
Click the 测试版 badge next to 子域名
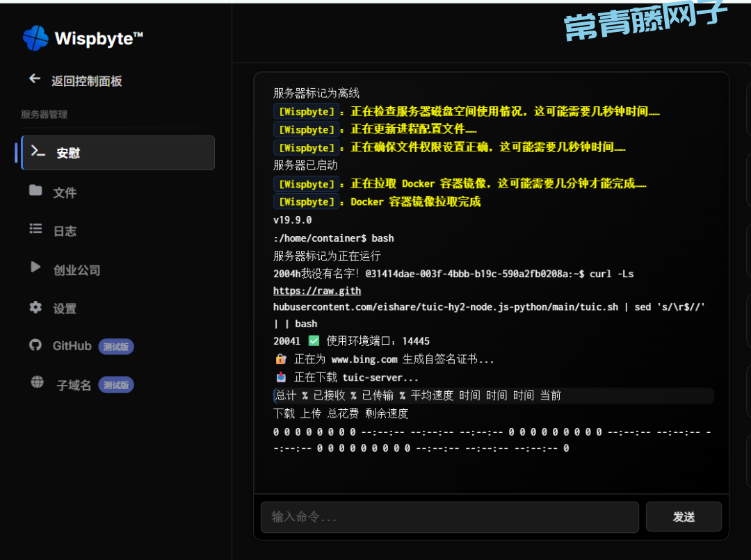[116, 385]
